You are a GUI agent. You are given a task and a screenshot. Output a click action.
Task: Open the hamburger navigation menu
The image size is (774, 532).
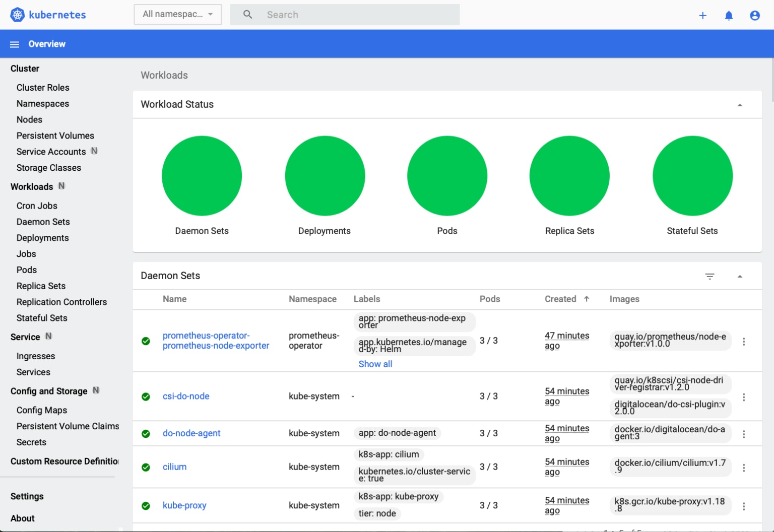(x=15, y=44)
